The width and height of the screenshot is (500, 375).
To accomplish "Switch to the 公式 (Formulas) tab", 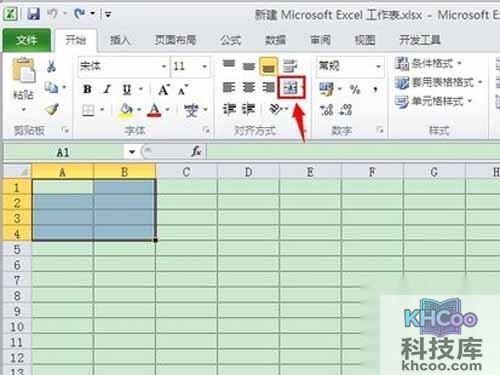I will [x=231, y=40].
